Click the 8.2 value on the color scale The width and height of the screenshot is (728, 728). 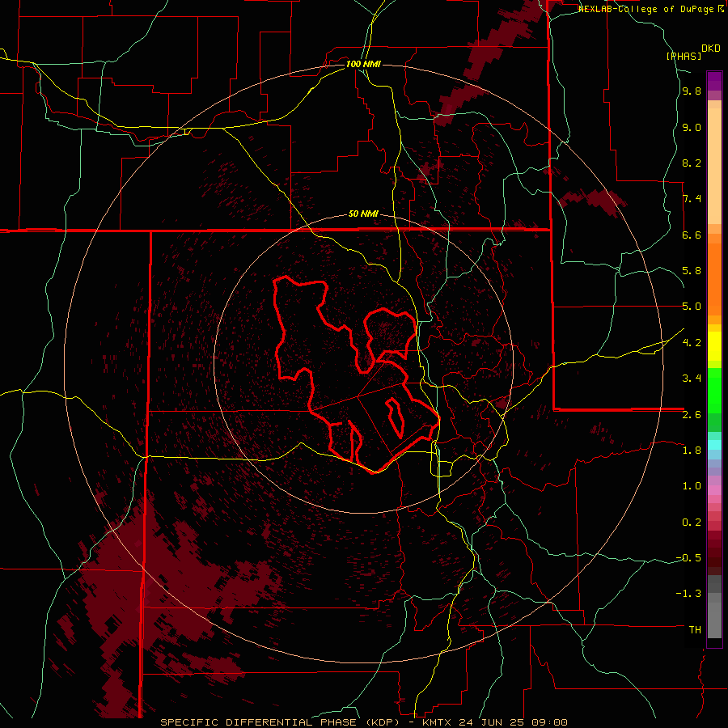[692, 163]
